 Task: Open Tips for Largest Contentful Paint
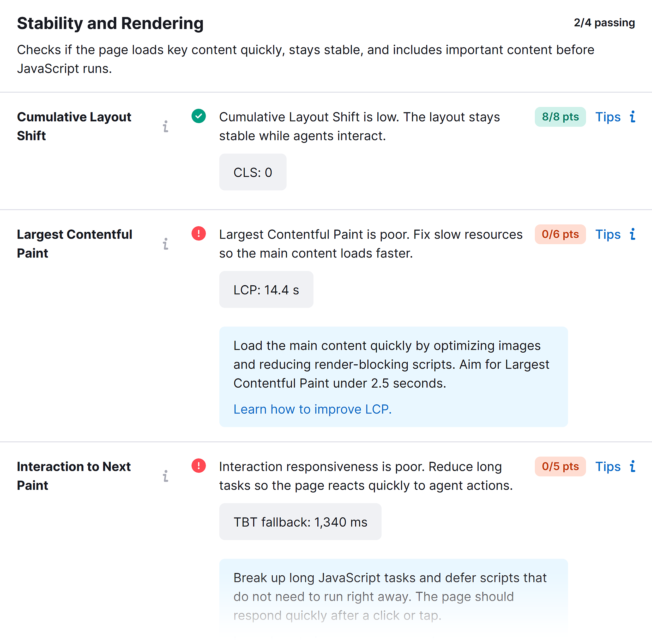coord(608,234)
